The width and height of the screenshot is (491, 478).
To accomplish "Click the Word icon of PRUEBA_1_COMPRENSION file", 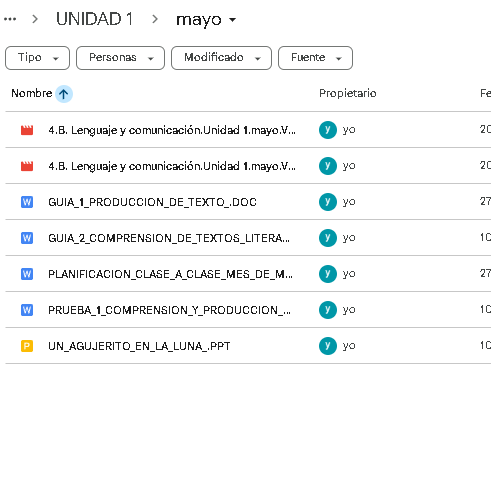I will pos(27,310).
